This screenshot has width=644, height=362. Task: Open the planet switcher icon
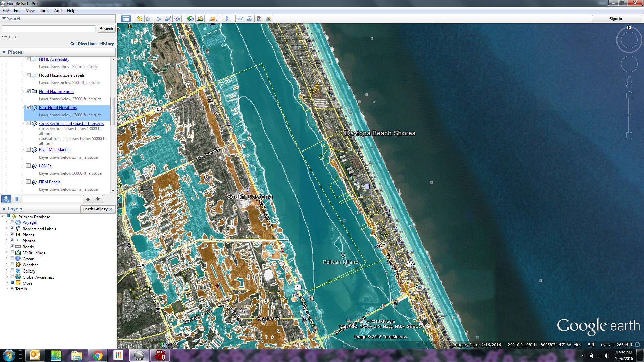pos(213,19)
